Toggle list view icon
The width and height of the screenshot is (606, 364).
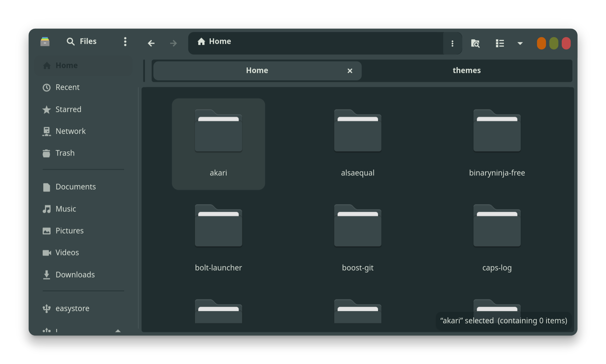tap(500, 43)
